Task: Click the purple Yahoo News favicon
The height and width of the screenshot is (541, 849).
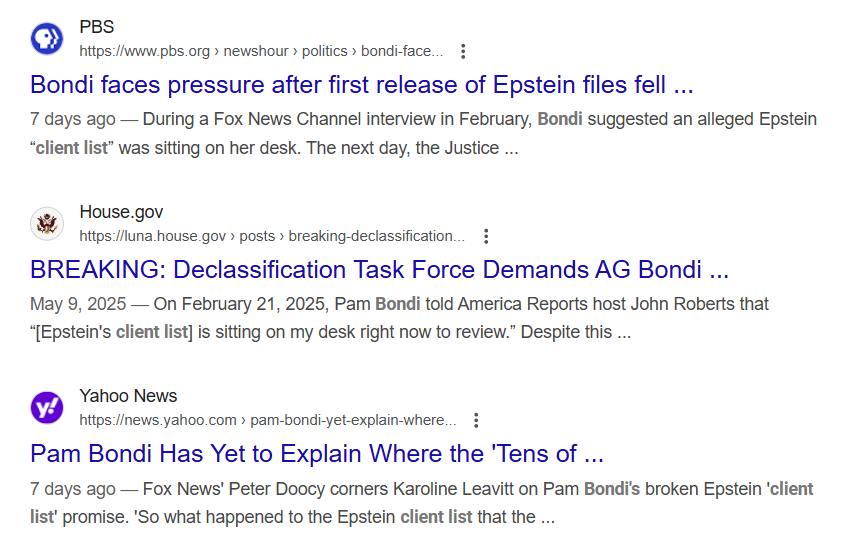Action: coord(47,407)
